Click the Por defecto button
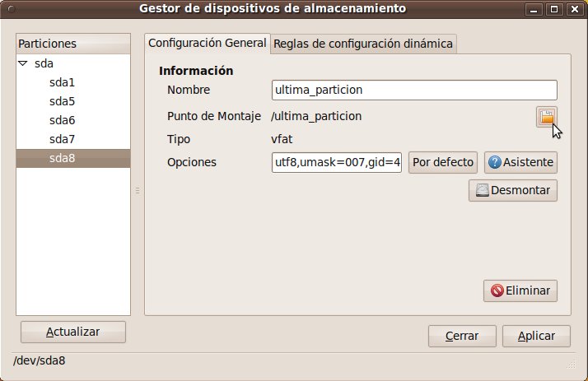 [443, 162]
